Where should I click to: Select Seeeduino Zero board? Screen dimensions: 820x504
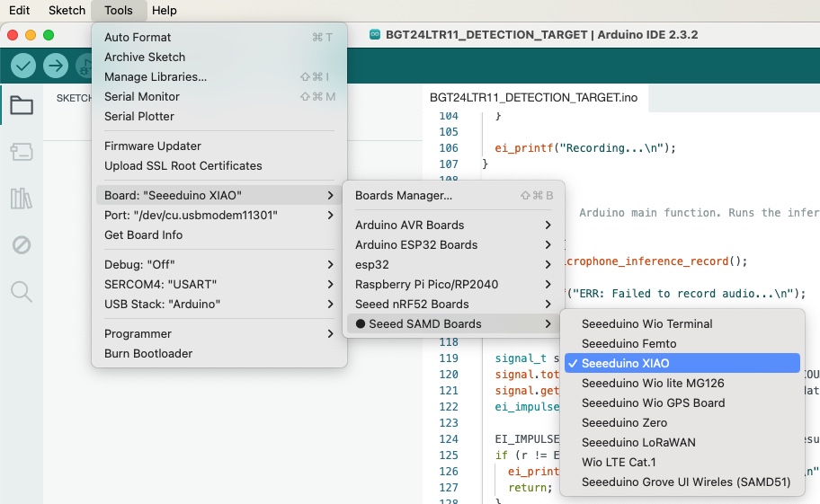(x=682, y=423)
